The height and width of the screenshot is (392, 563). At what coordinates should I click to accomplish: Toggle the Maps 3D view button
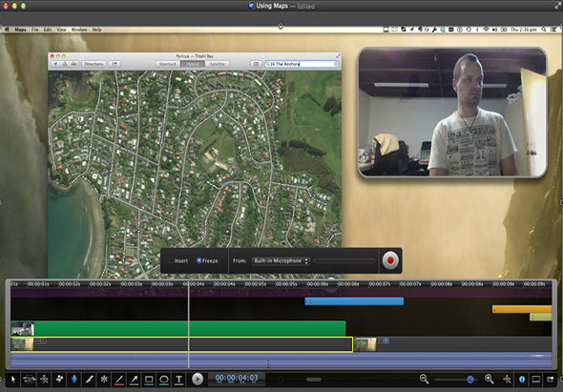point(65,64)
